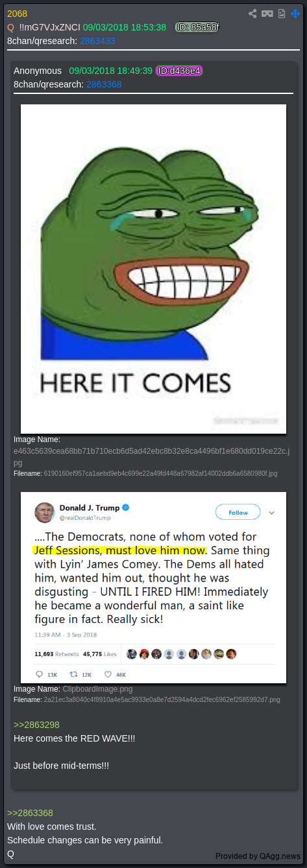Open the 2863433 post link
Image resolution: width=307 pixels, height=868 pixels.
(x=97, y=41)
